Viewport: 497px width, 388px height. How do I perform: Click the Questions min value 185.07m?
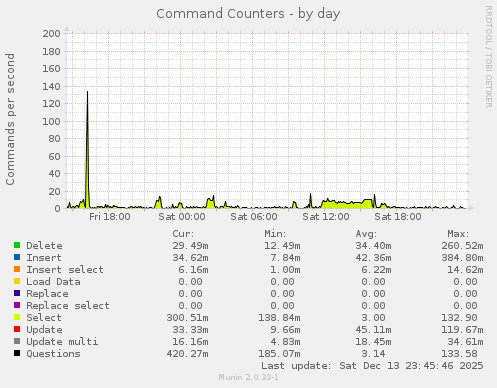tap(279, 354)
